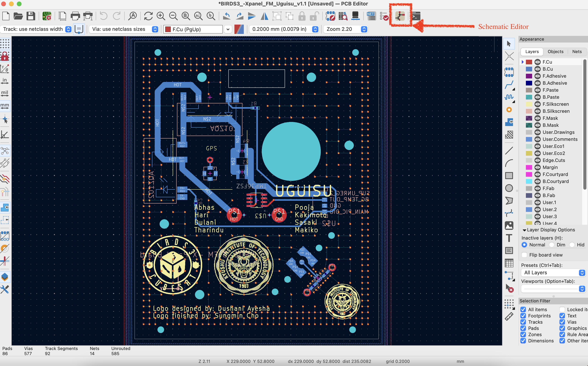Click the Margin magenta color swatch
The width and height of the screenshot is (588, 366).
click(x=529, y=167)
